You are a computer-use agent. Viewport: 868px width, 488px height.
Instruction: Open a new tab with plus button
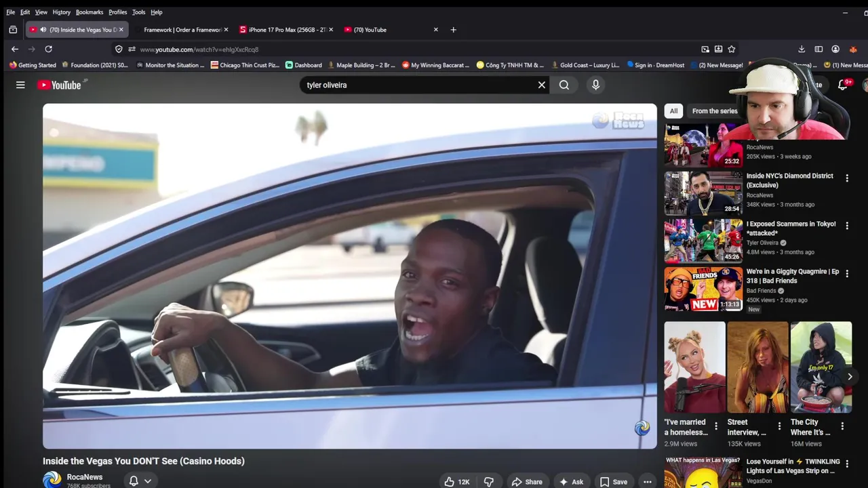coord(454,30)
